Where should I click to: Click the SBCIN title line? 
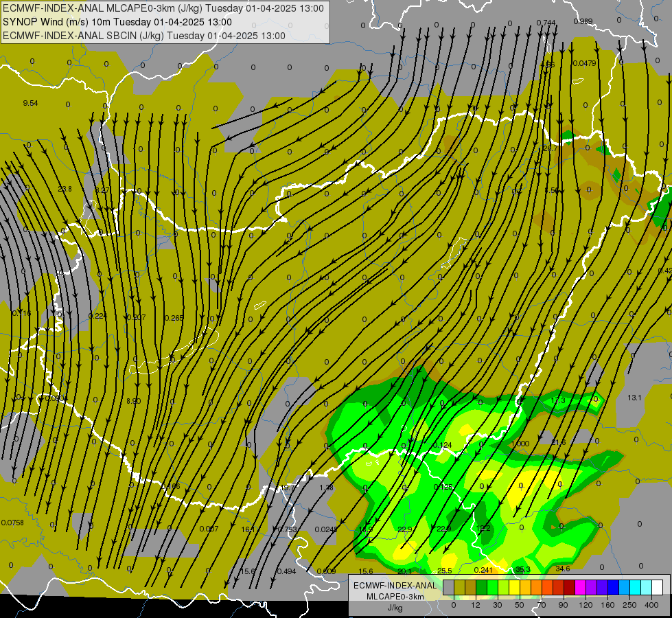click(144, 36)
